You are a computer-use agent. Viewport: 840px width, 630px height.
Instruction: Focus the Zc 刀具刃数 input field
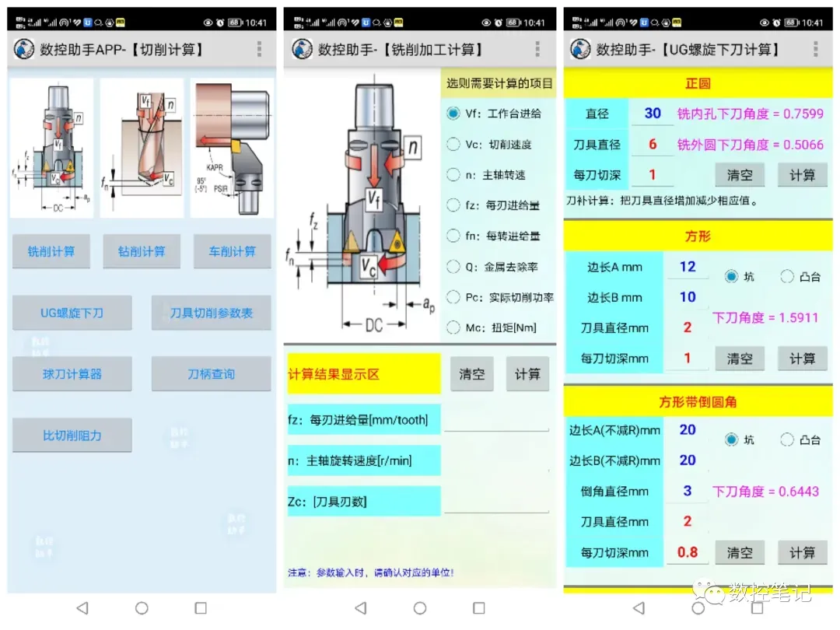[x=496, y=502]
